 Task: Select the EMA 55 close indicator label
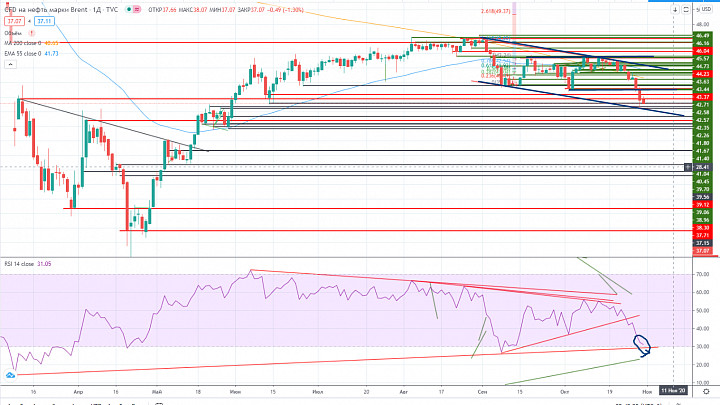point(22,54)
